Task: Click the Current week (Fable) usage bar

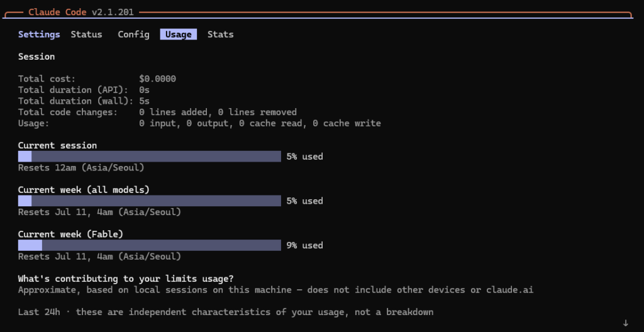Action: [x=150, y=245]
